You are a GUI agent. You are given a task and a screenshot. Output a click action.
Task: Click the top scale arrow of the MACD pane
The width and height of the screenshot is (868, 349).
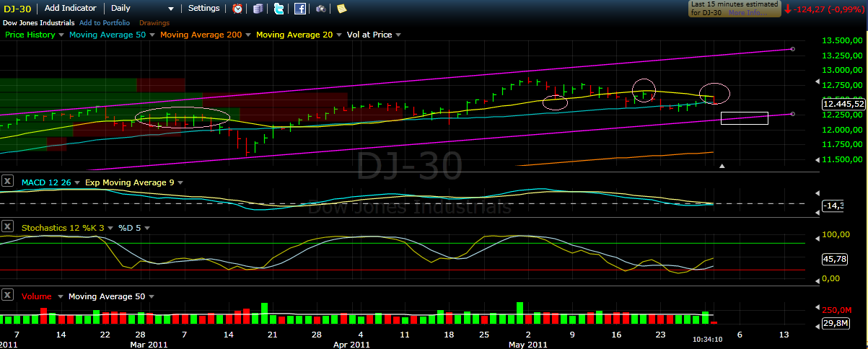[x=817, y=193]
